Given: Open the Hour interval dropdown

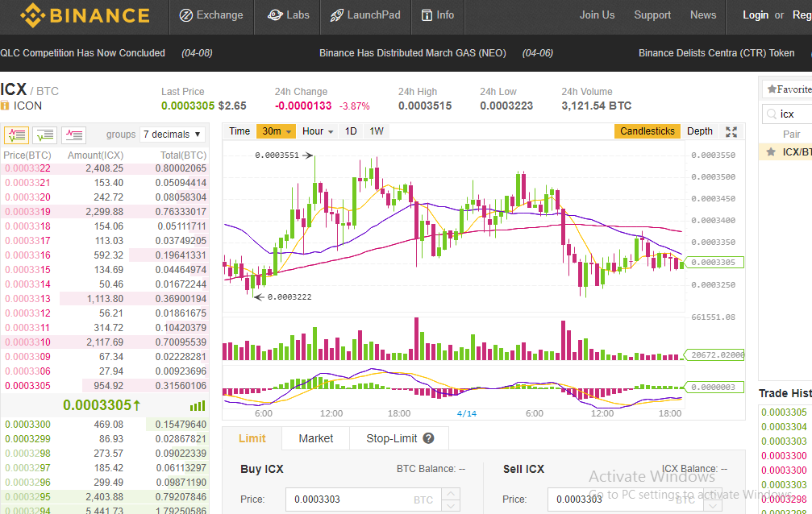Looking at the screenshot, I should (x=318, y=131).
